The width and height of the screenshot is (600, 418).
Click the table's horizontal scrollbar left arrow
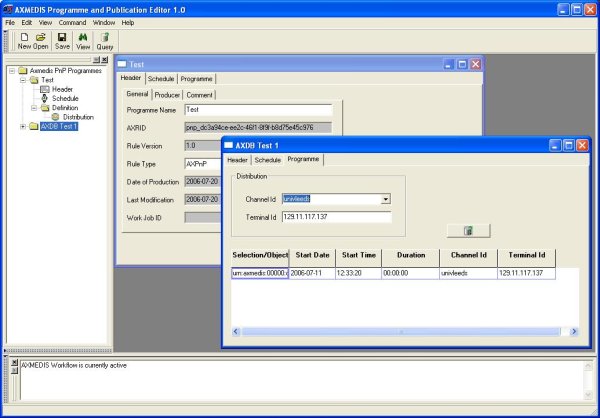pos(236,331)
